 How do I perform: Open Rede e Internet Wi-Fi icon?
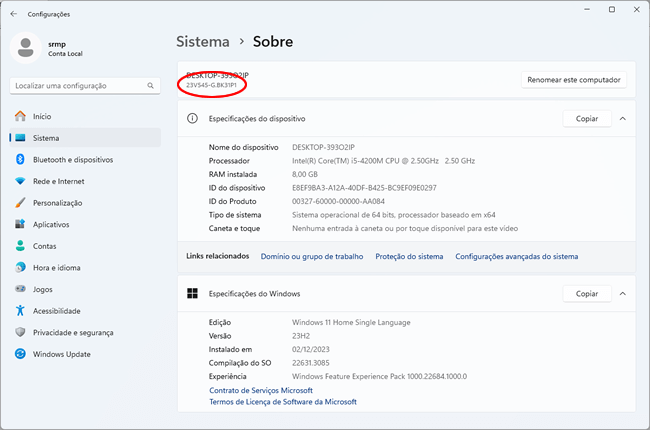(x=20, y=181)
